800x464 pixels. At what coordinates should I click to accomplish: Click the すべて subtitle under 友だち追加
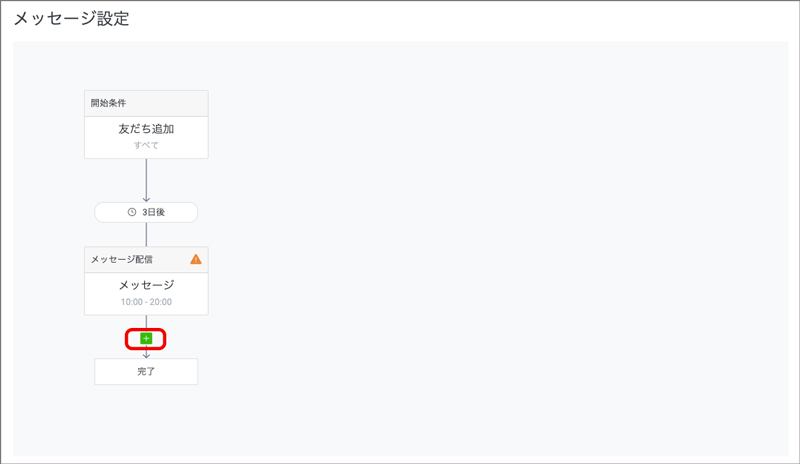tap(146, 145)
